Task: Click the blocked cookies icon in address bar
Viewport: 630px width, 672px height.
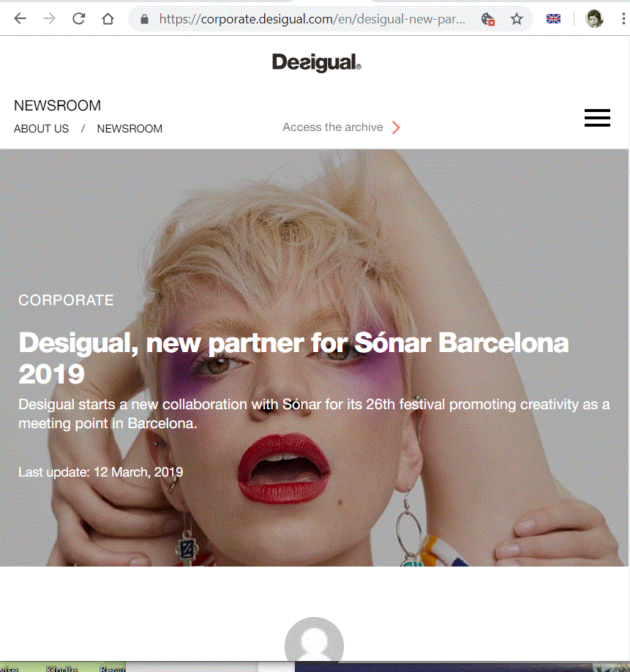Action: (488, 19)
